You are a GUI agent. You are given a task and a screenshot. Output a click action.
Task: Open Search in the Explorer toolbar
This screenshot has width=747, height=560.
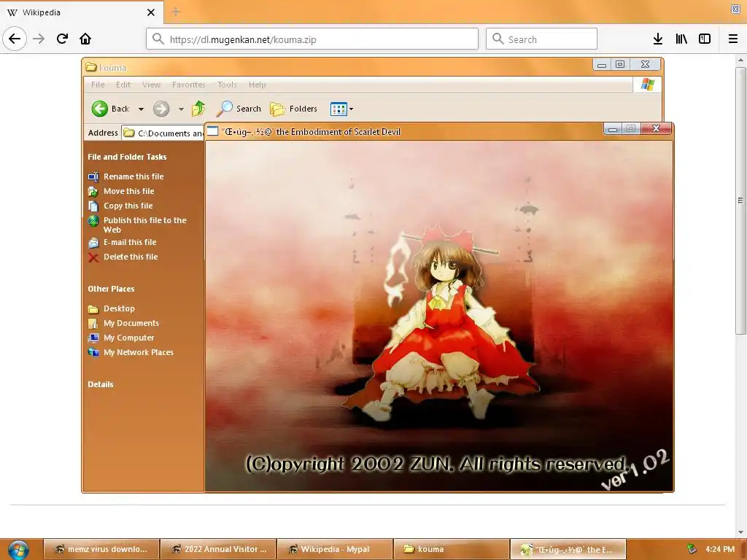[239, 109]
